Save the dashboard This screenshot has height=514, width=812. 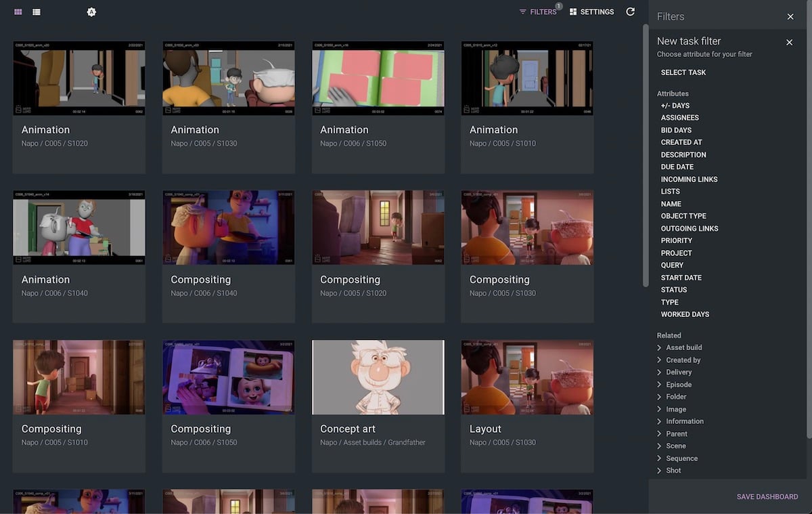click(767, 496)
